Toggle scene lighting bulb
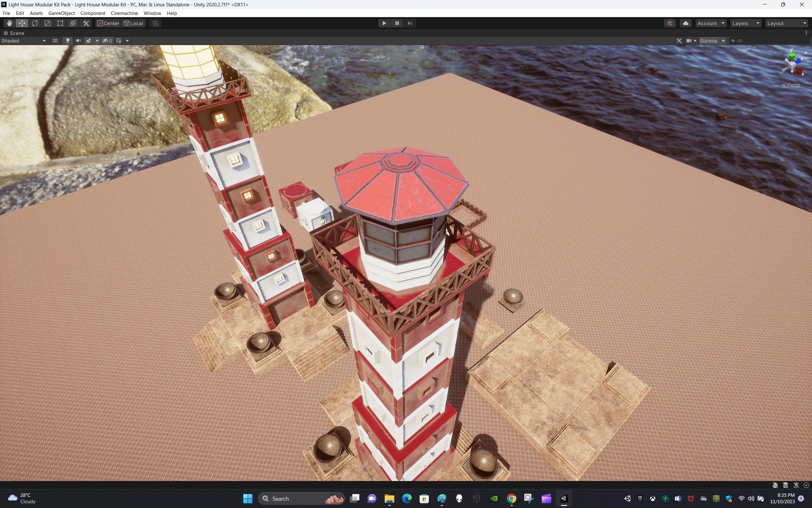This screenshot has height=508, width=812. [x=68, y=41]
